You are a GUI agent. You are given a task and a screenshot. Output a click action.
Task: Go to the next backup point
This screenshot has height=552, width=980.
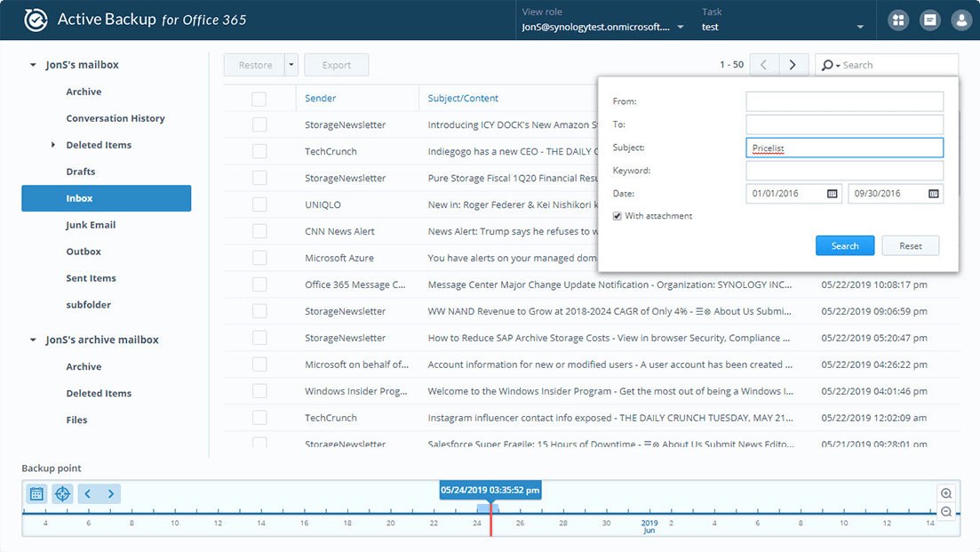click(x=111, y=494)
